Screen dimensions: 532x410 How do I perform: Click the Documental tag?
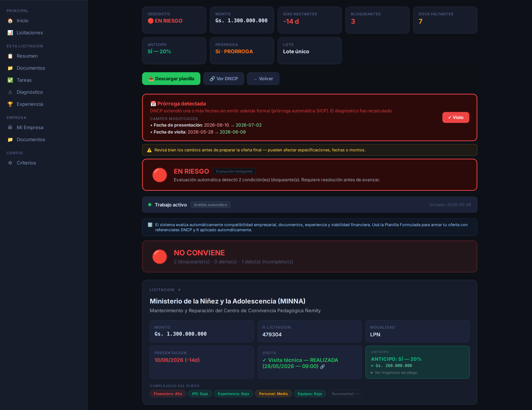coord(345,394)
